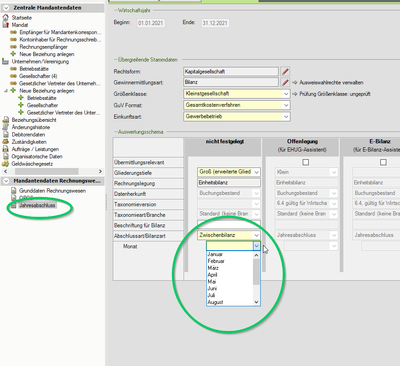This screenshot has height=366, width=400.
Task: Select Jahresabschluss in Rechnungswesen section
Action: click(37, 205)
